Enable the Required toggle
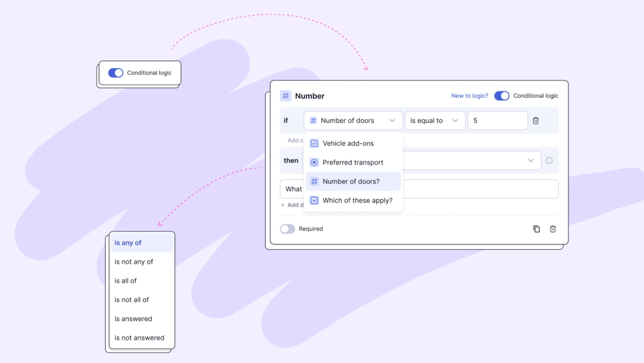The width and height of the screenshot is (644, 363). pos(287,229)
